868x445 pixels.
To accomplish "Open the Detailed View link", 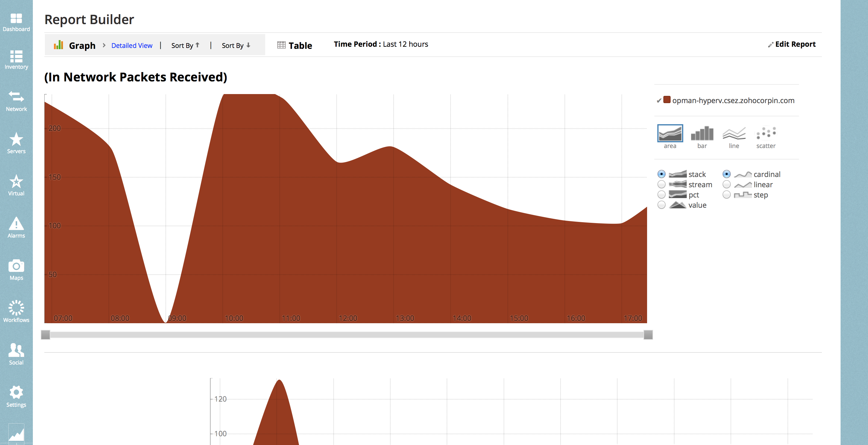I will point(132,46).
